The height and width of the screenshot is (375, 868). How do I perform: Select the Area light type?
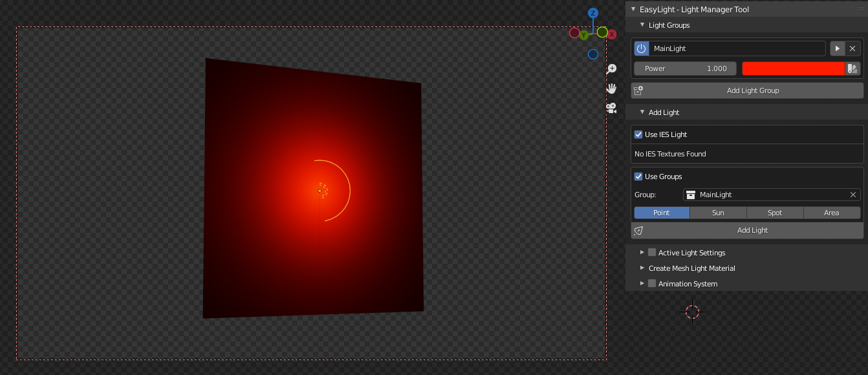[x=832, y=213]
